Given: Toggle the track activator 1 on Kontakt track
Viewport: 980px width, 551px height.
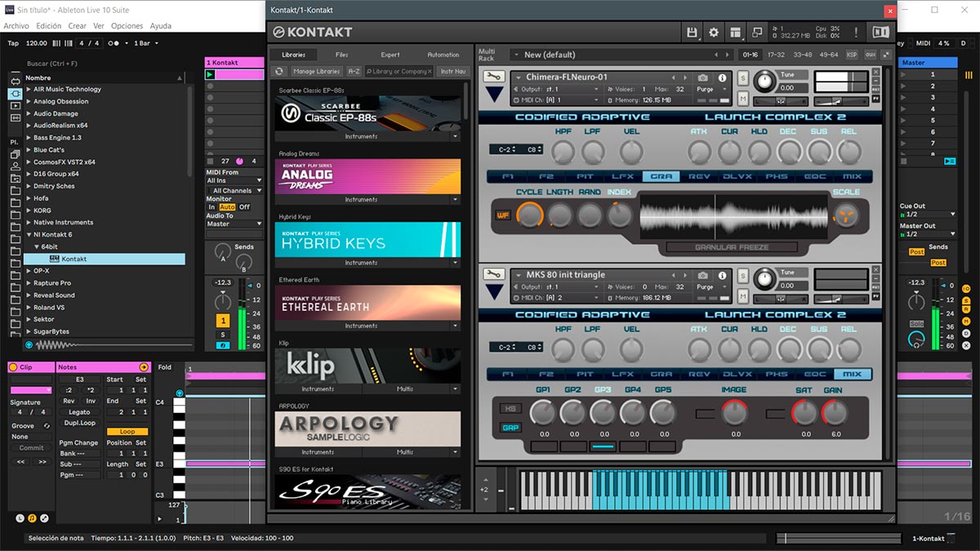Looking at the screenshot, I should (223, 321).
